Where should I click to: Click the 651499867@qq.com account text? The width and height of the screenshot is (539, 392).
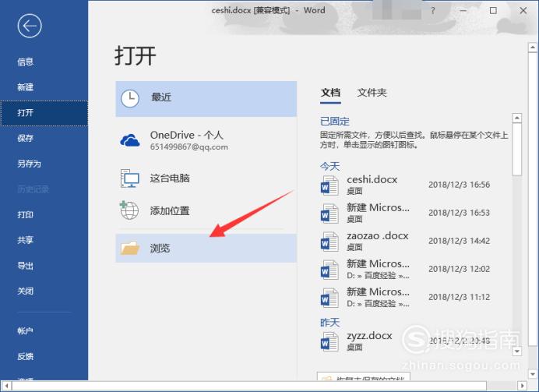pos(188,147)
